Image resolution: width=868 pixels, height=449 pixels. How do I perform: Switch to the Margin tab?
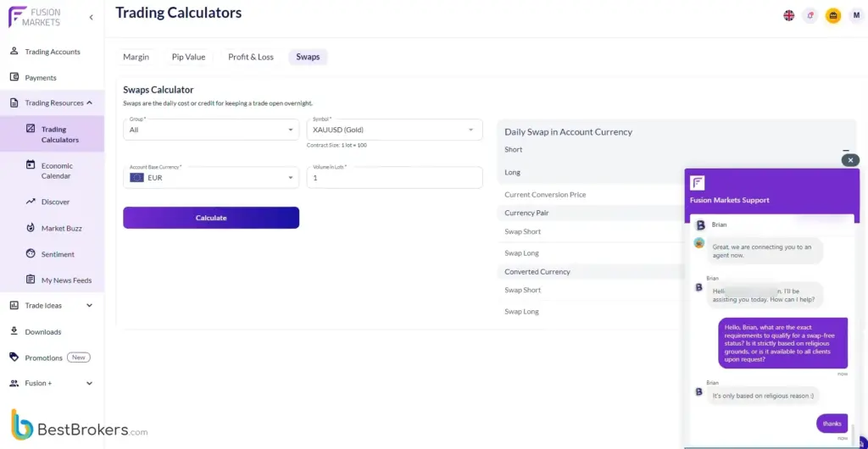click(x=136, y=57)
